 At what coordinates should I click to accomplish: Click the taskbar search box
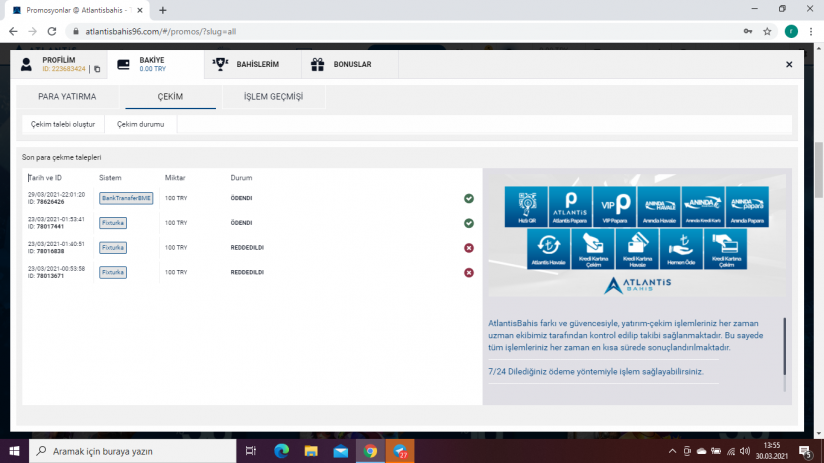[x=132, y=451]
